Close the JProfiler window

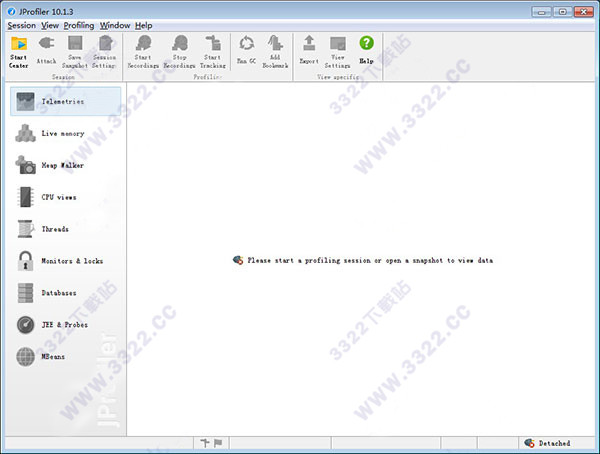click(584, 12)
